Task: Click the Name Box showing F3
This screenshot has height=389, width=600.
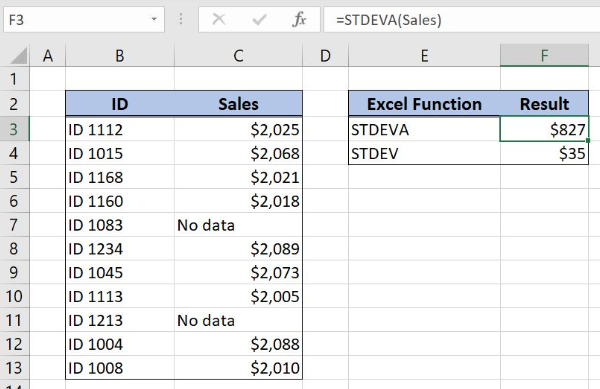Action: point(84,20)
